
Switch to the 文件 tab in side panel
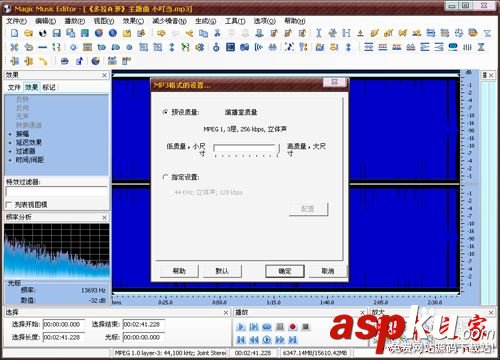click(x=14, y=87)
